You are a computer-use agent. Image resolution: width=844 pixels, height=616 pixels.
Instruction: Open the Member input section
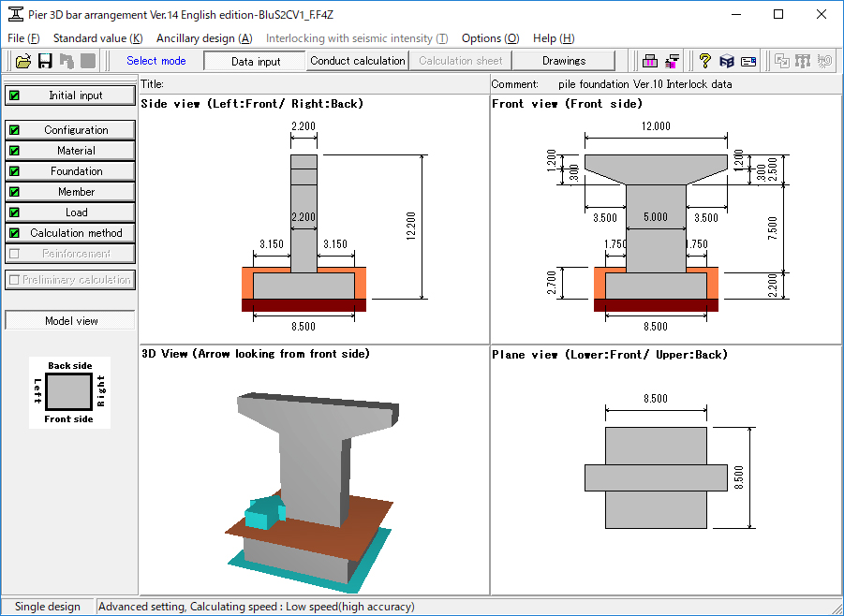click(x=70, y=192)
